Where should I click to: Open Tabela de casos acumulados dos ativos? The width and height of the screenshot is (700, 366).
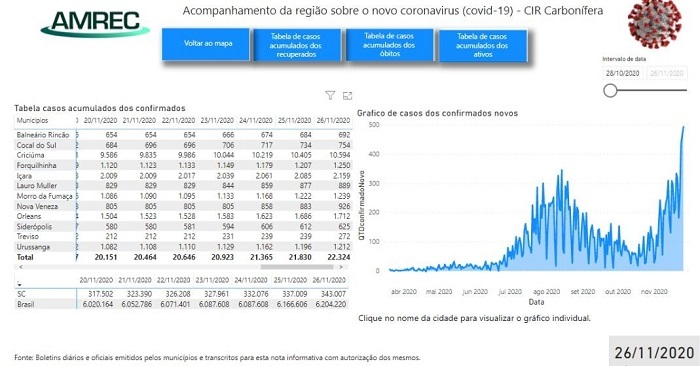click(483, 45)
